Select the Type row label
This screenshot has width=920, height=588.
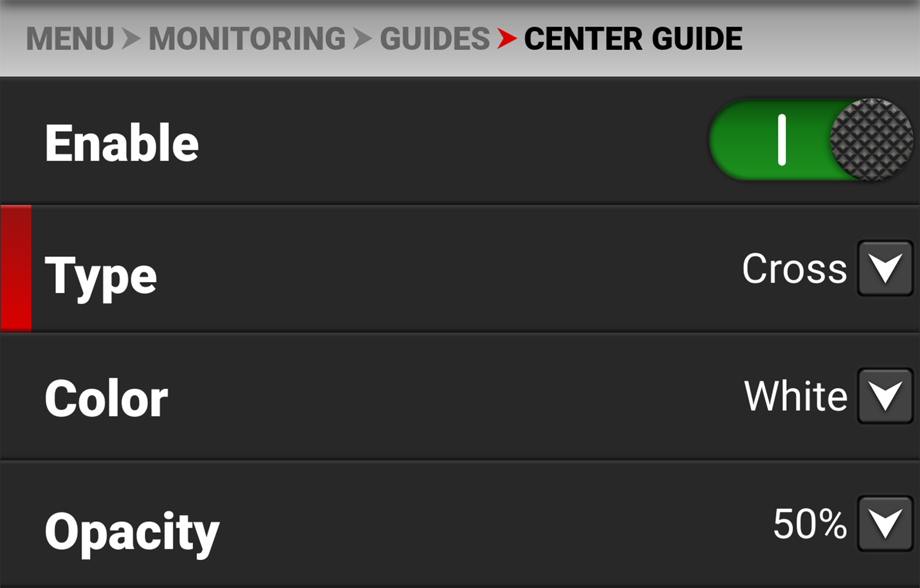click(x=101, y=276)
